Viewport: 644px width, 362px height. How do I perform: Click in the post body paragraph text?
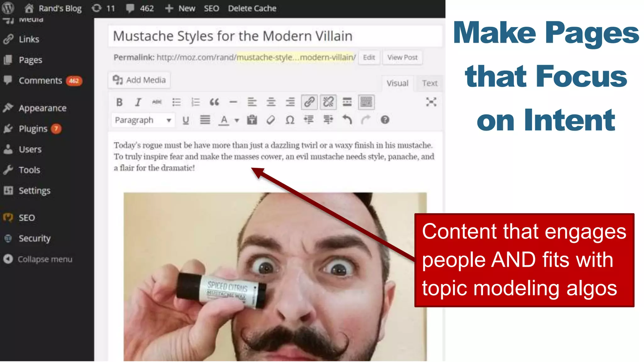click(x=274, y=156)
